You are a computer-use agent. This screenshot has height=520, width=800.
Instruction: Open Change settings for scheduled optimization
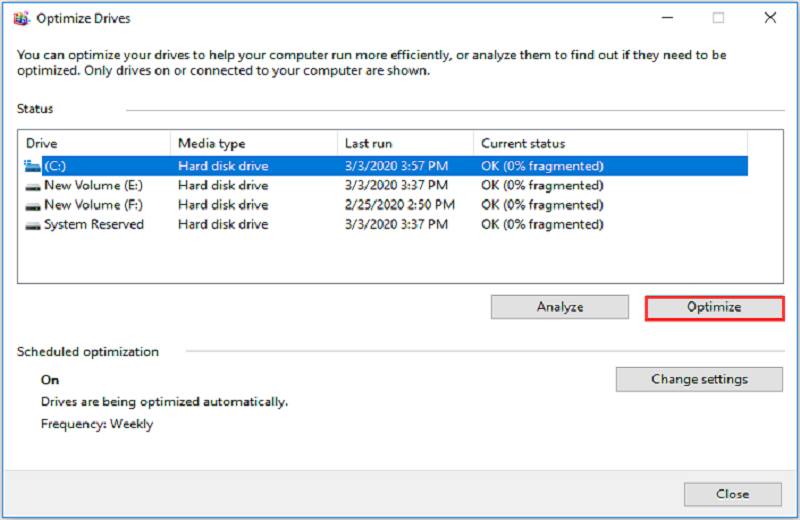699,379
